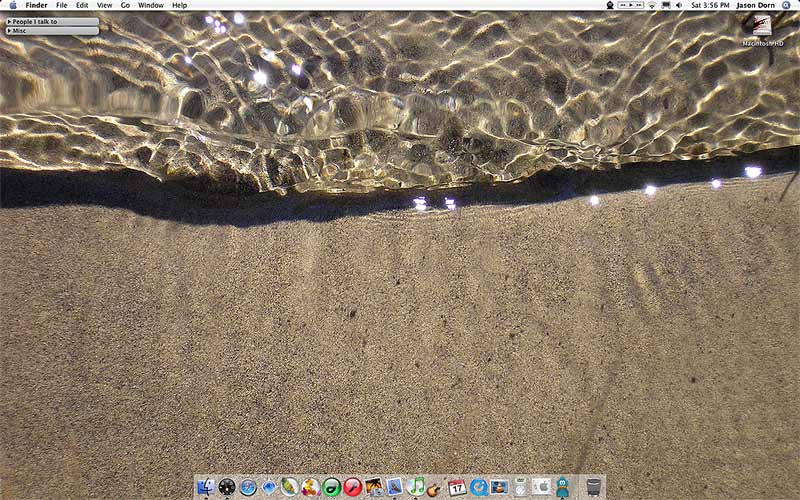Viewport: 800px width, 500px height.
Task: Open iCal calendar showing 17
Action: [457, 487]
